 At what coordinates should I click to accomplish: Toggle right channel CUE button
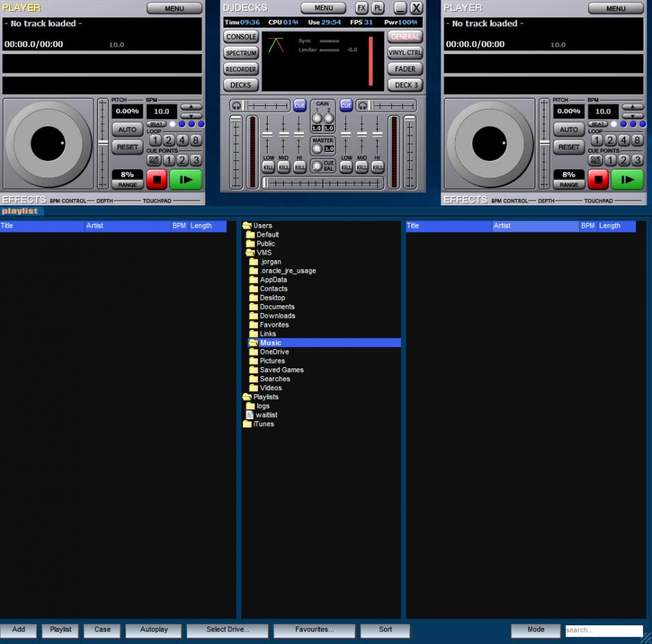[346, 105]
